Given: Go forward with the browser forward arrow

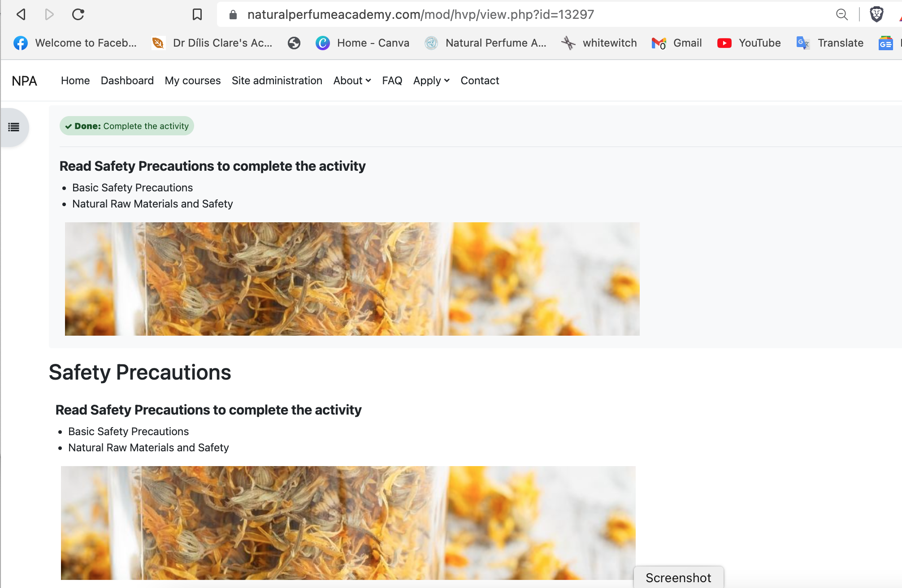Looking at the screenshot, I should coord(49,14).
